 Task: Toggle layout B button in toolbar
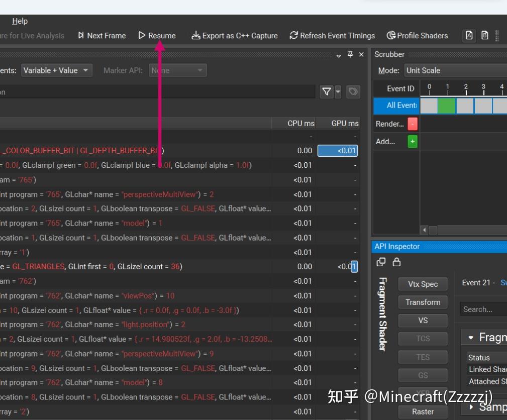[x=484, y=36]
